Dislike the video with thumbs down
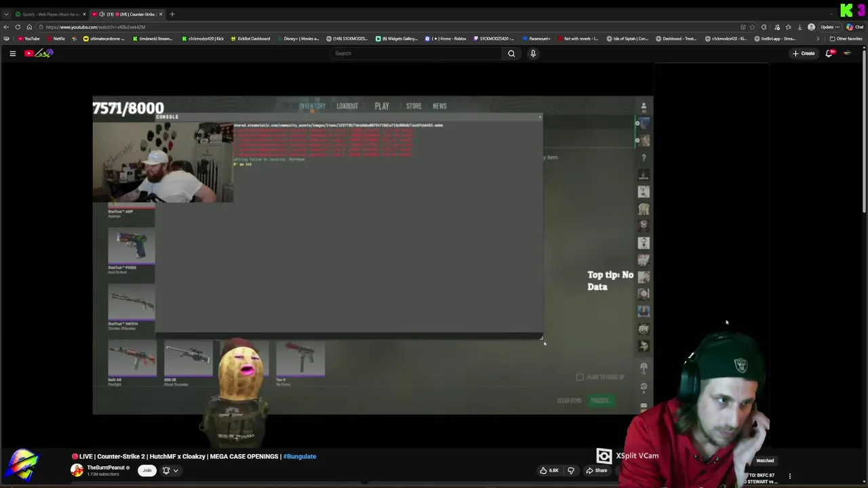The width and height of the screenshot is (868, 488). point(571,470)
